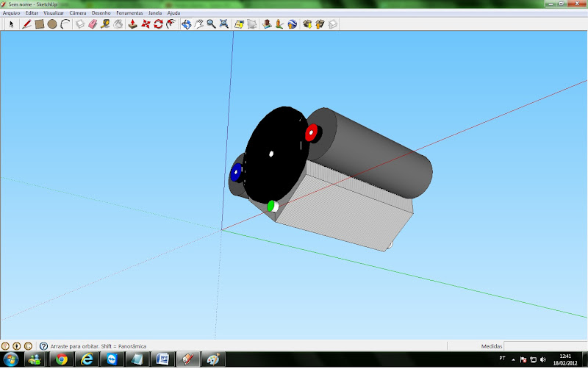The width and height of the screenshot is (588, 369).
Task: Click the PT language indicator
Action: coord(503,359)
